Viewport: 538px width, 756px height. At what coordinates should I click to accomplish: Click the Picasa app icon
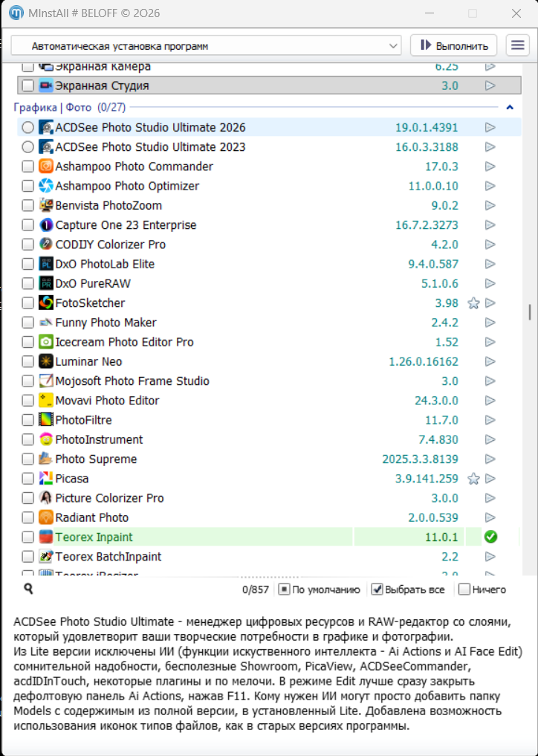click(46, 479)
